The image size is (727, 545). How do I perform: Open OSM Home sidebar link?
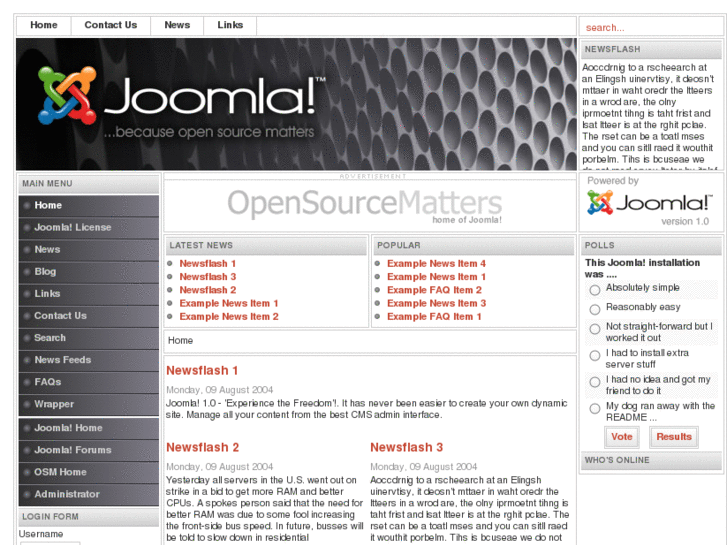coord(89,472)
